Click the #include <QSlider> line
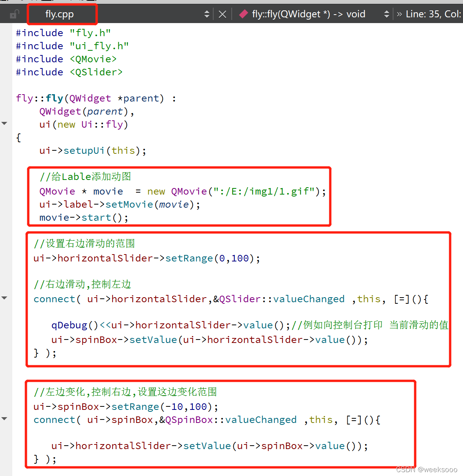The height and width of the screenshot is (476, 463). point(69,72)
